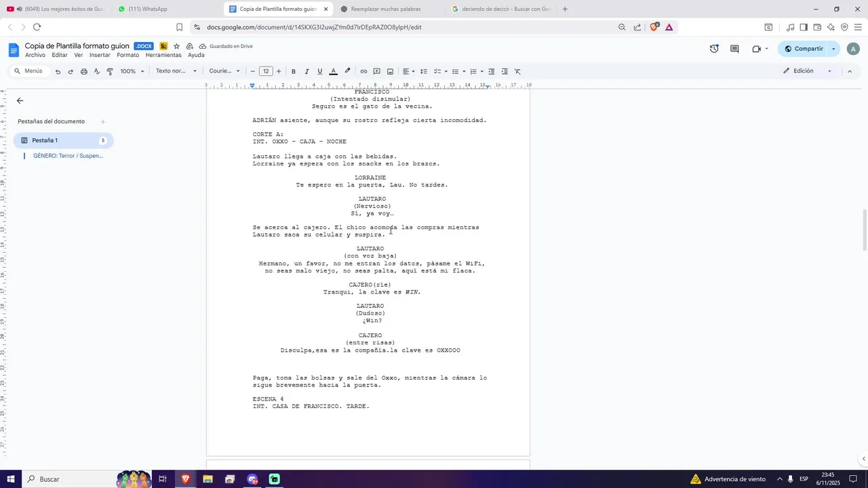Insert an image
The height and width of the screenshot is (488, 868).
390,71
